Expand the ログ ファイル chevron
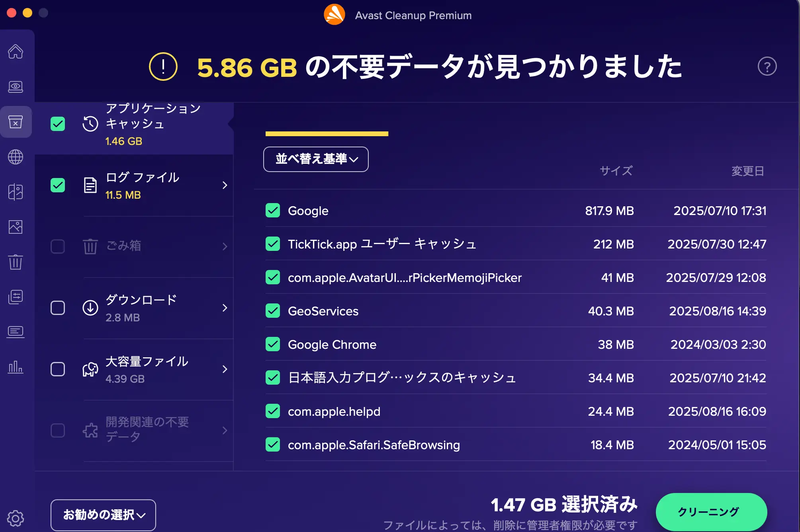This screenshot has height=532, width=800. coord(225,185)
